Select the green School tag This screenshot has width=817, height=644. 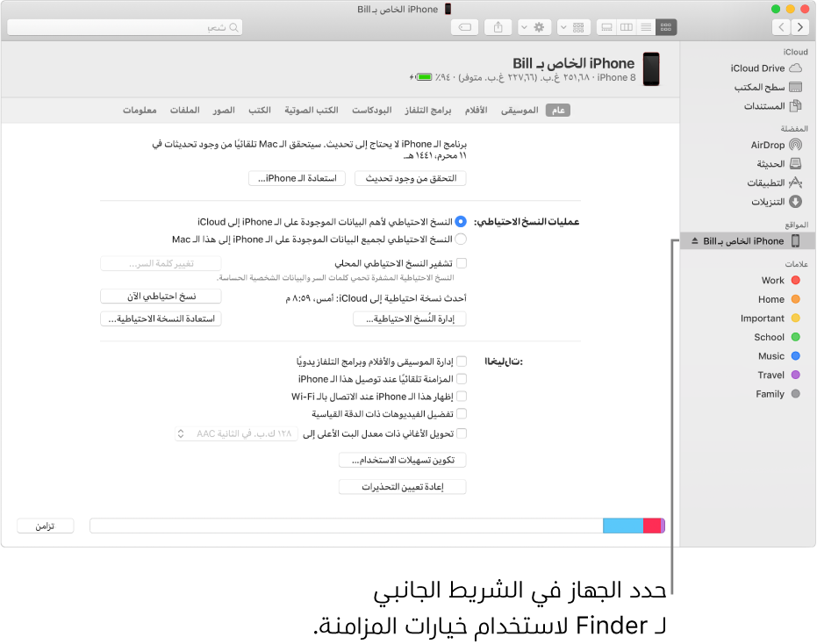point(777,337)
